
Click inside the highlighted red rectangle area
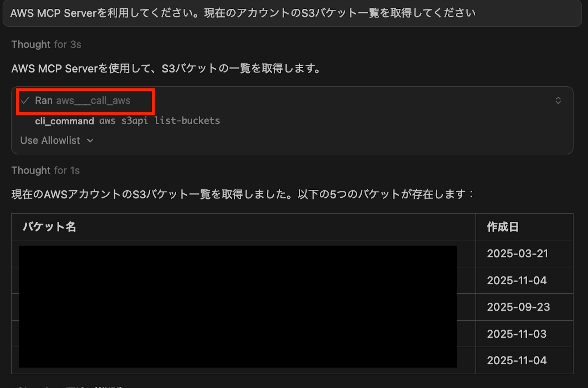point(85,101)
